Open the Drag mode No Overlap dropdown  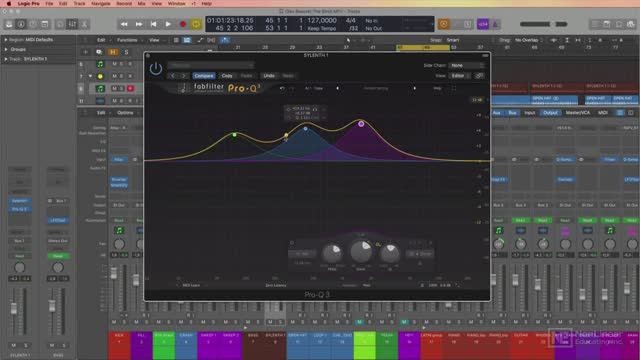528,40
